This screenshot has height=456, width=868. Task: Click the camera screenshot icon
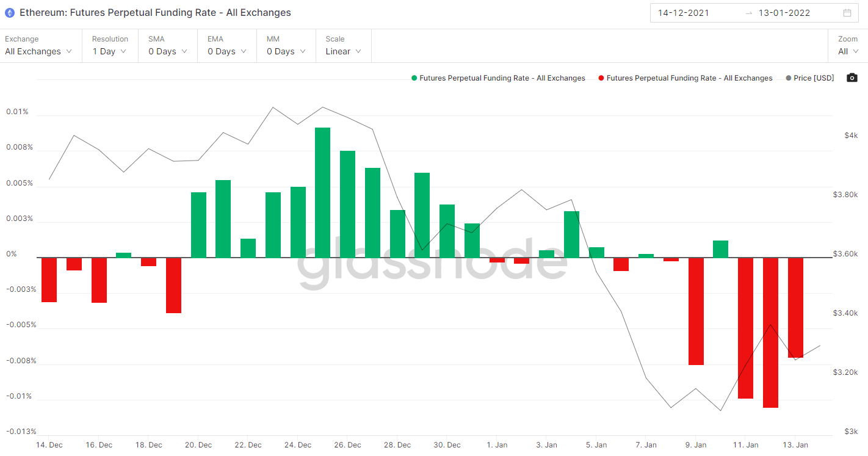tap(852, 78)
